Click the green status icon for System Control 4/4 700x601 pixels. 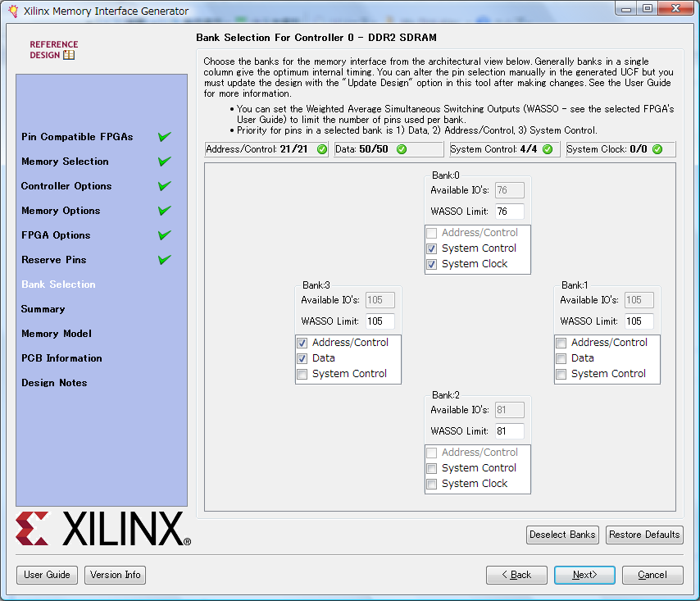(547, 149)
